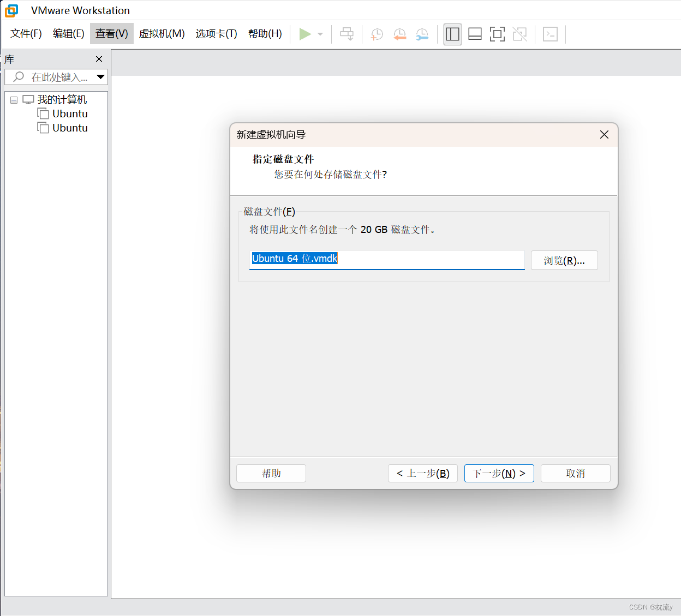Click the 磁盘文件(F) group label

point(270,212)
